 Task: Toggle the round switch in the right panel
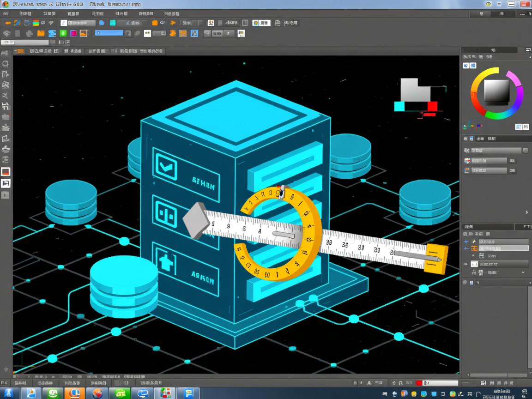[x=525, y=151]
